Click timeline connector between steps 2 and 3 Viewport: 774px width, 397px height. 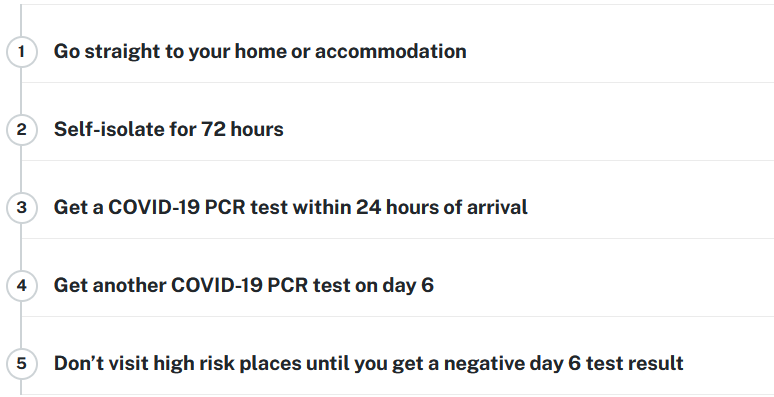click(x=21, y=168)
